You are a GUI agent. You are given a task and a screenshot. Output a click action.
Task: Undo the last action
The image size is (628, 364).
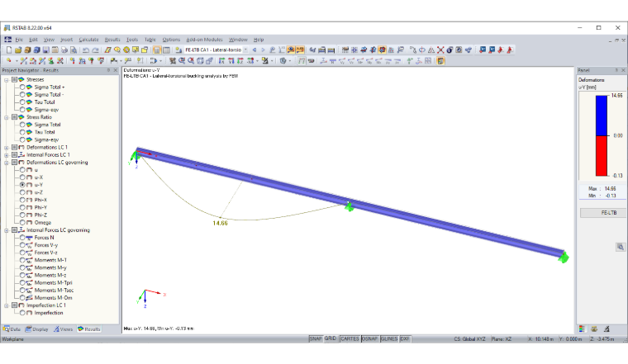(86, 50)
